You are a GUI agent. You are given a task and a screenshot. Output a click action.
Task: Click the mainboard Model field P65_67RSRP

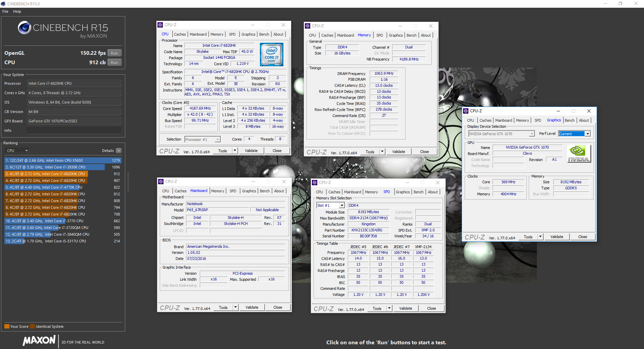(218, 210)
